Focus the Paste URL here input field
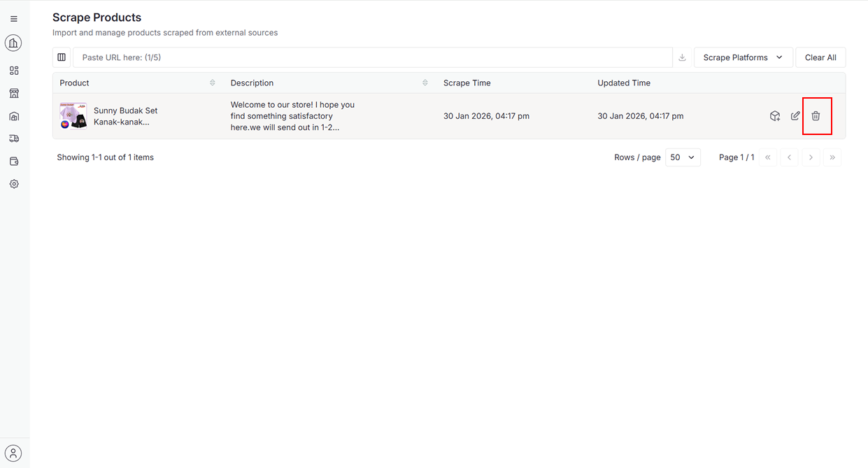This screenshot has width=868, height=468. coord(372,57)
